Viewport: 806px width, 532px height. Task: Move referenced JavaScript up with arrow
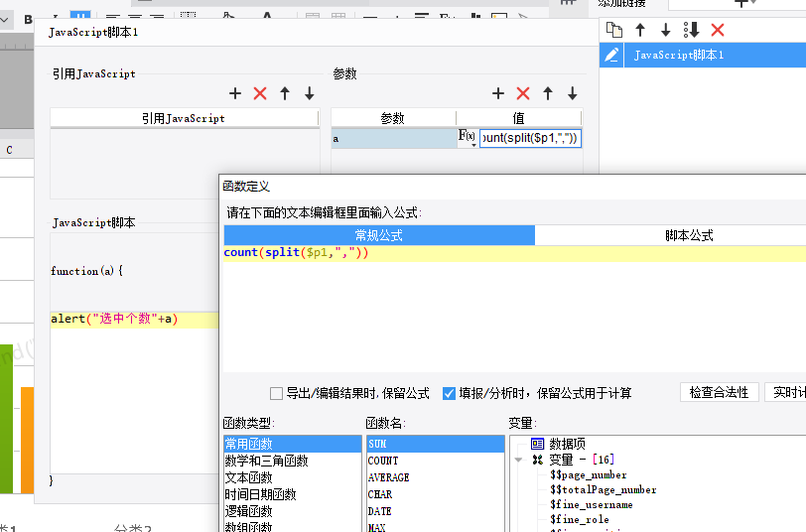(x=285, y=93)
